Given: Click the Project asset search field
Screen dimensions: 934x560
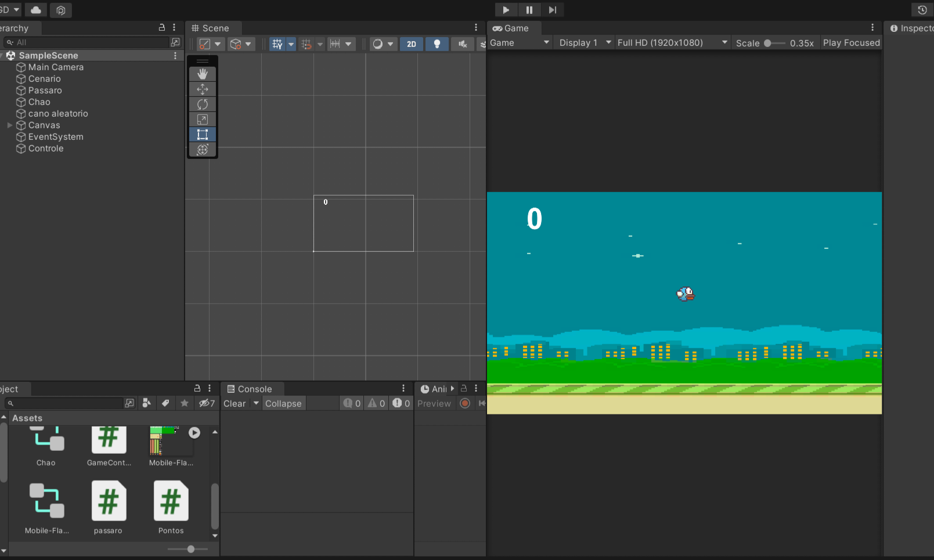Looking at the screenshot, I should pos(65,403).
